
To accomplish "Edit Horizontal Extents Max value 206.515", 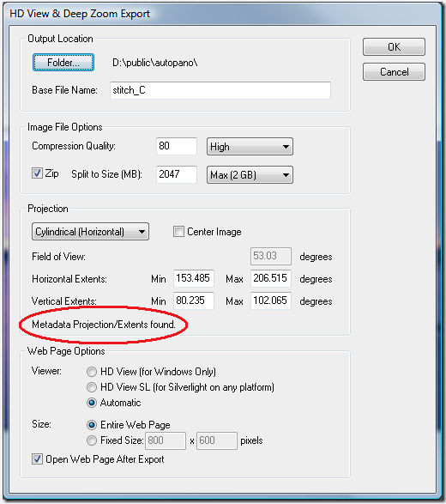I will [271, 278].
